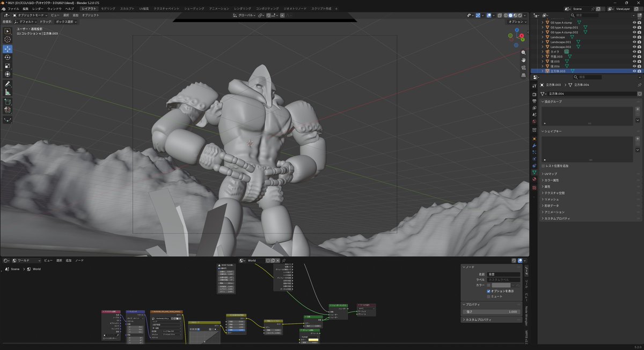The image size is (644, 350).
Task: Open the Modifiers wrench properties tab
Action: [x=535, y=146]
